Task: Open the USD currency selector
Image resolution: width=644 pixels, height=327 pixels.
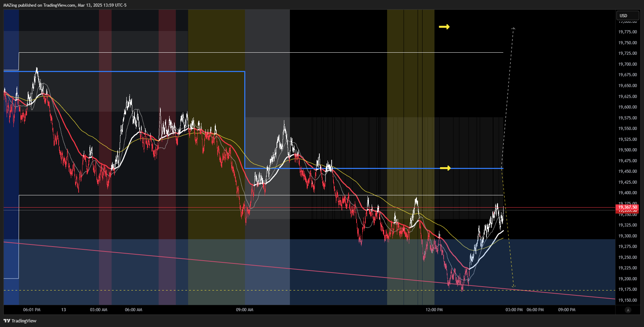Action: pos(628,15)
